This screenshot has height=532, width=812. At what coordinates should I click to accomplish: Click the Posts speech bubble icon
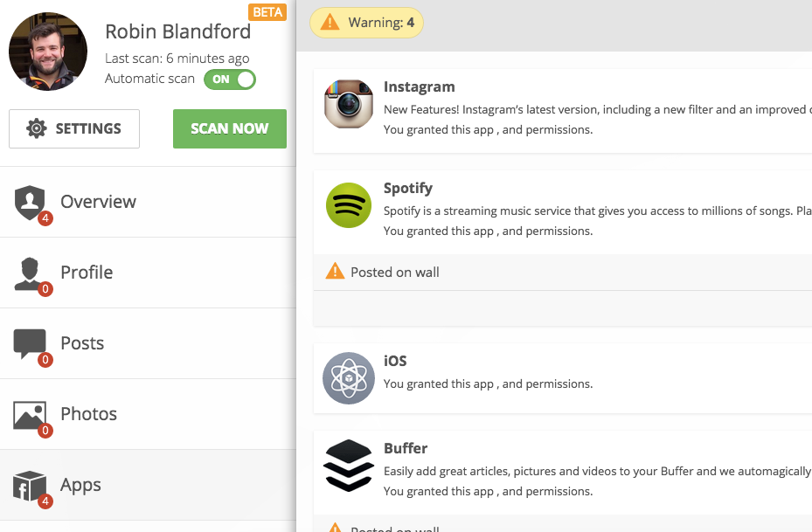(x=30, y=344)
